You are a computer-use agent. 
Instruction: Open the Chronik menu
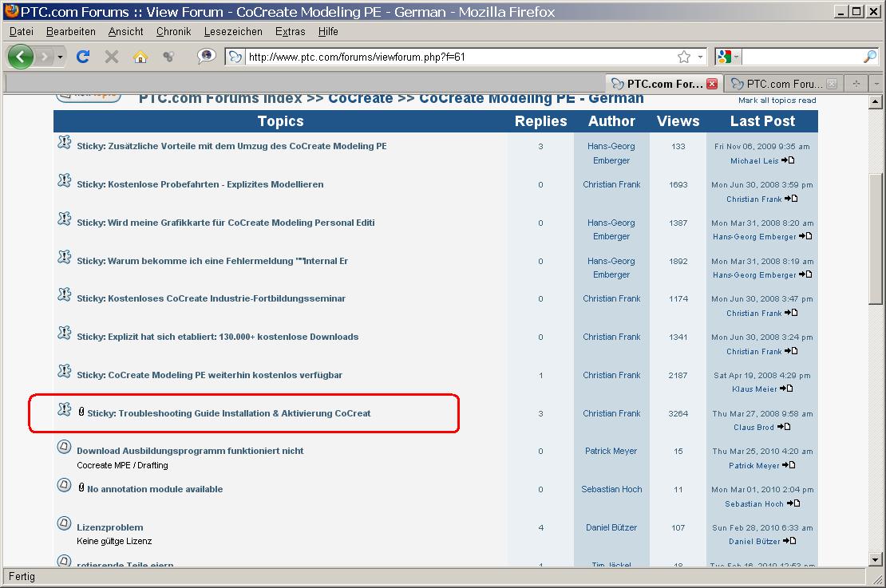(x=173, y=32)
